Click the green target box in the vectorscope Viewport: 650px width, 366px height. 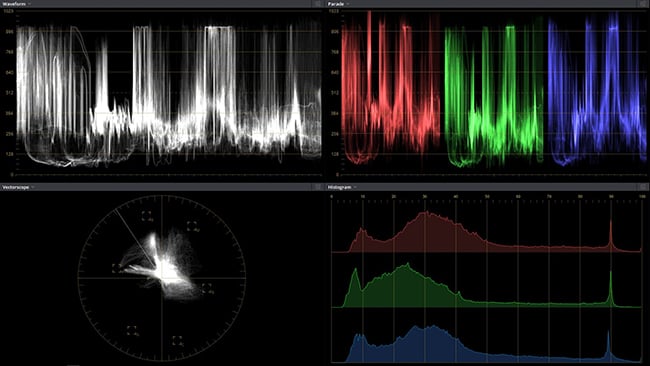coord(132,330)
